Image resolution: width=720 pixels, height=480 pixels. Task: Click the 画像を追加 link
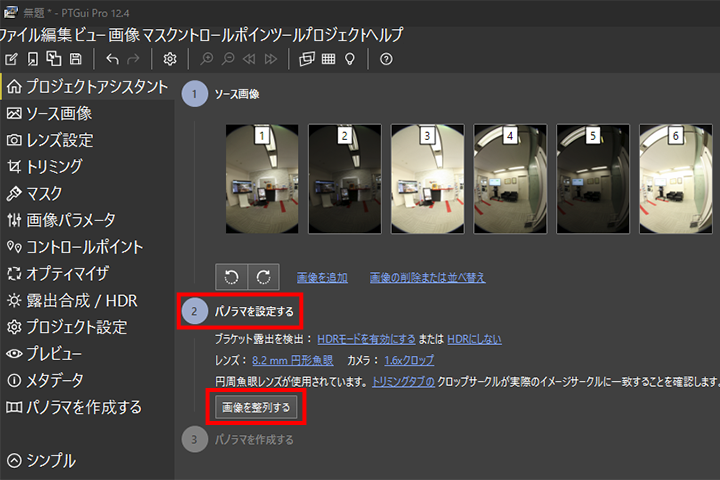322,277
